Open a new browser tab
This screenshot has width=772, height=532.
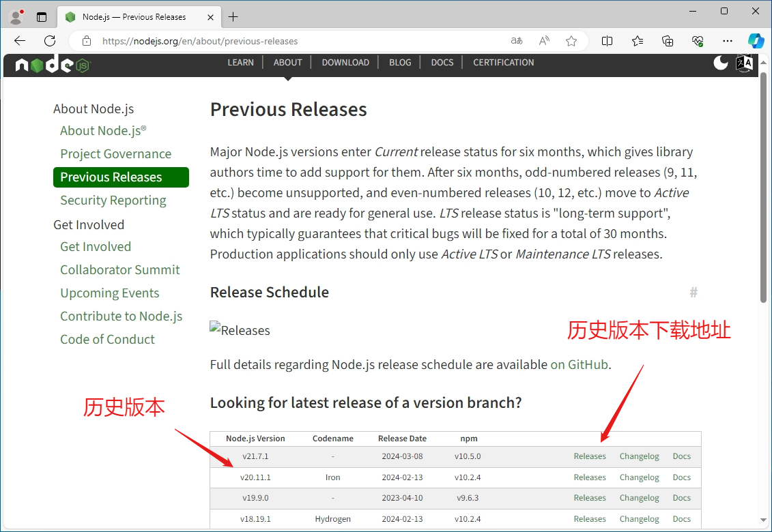click(233, 17)
